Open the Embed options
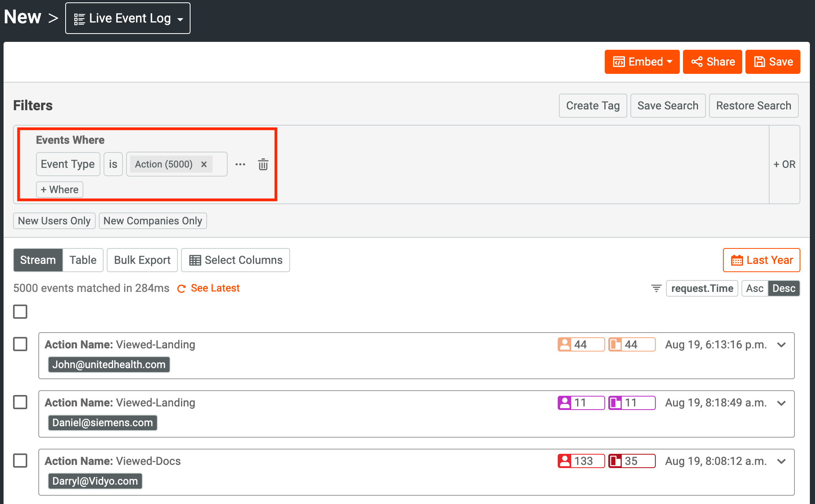This screenshot has height=504, width=815. (641, 62)
